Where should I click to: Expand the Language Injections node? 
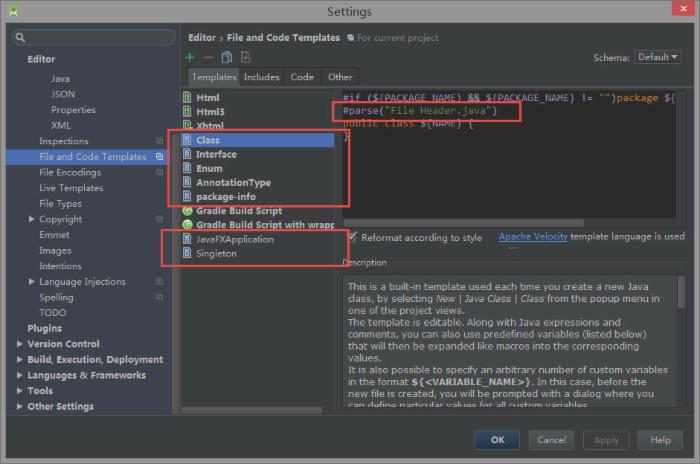pyautogui.click(x=32, y=282)
